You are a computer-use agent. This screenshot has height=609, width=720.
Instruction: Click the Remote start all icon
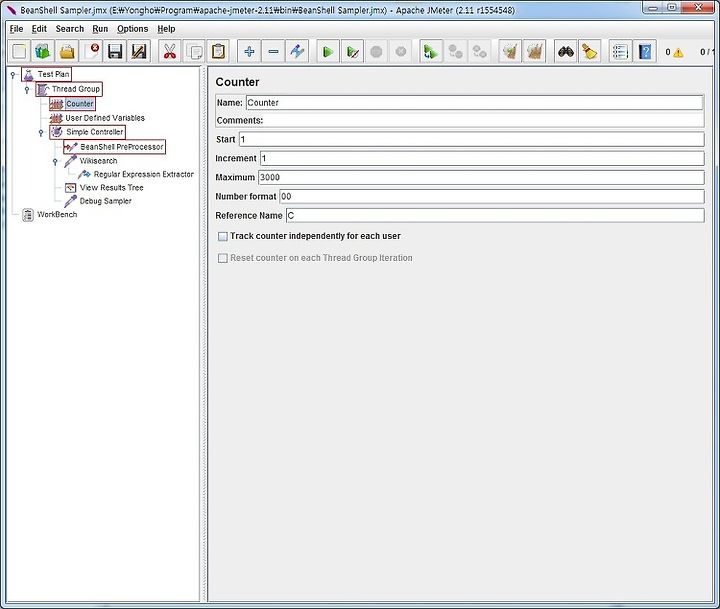431,51
